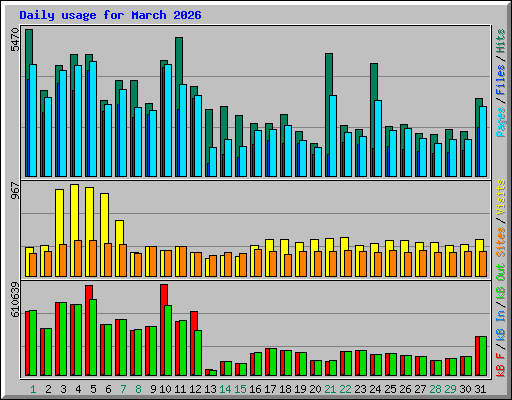Select day label 25 on the x-axis
512x400 pixels.
[x=390, y=389]
